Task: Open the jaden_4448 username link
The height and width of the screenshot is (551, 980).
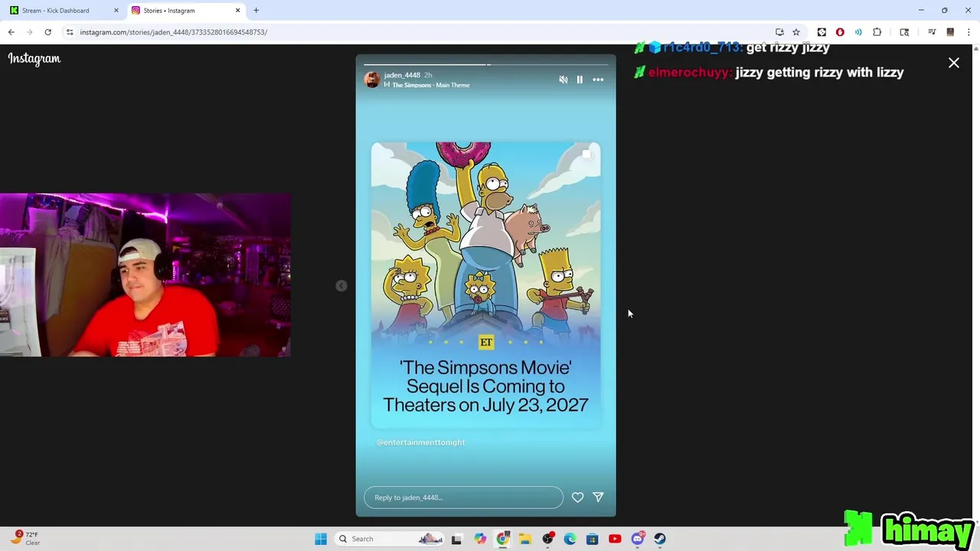Action: pos(402,75)
